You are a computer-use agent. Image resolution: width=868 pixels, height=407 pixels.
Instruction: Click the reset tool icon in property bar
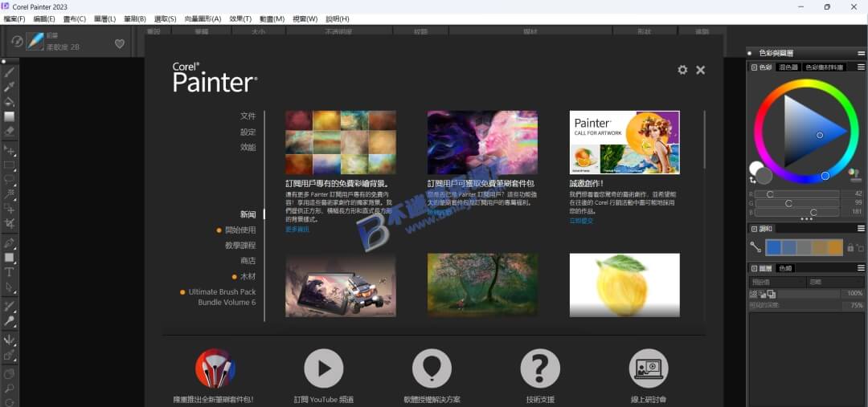(x=17, y=42)
